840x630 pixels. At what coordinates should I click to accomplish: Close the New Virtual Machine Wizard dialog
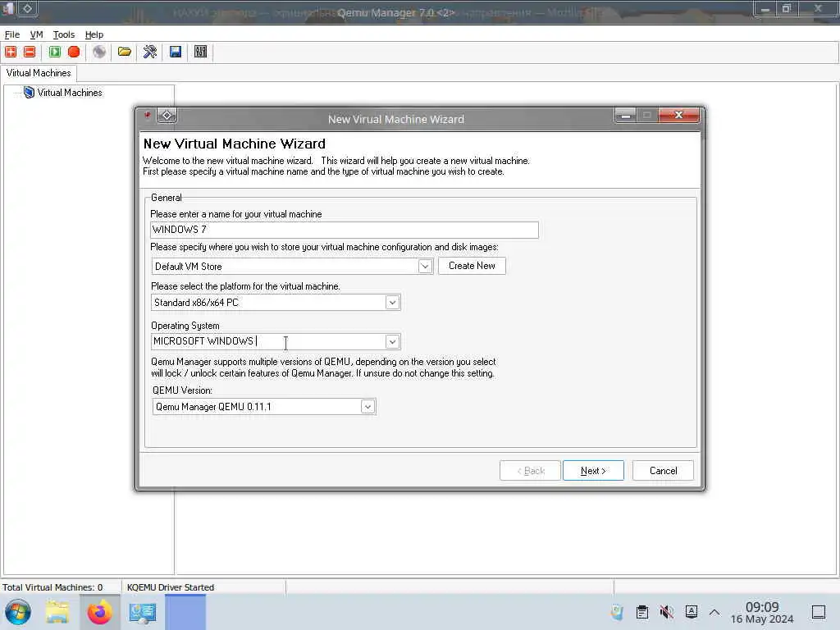[x=678, y=115]
